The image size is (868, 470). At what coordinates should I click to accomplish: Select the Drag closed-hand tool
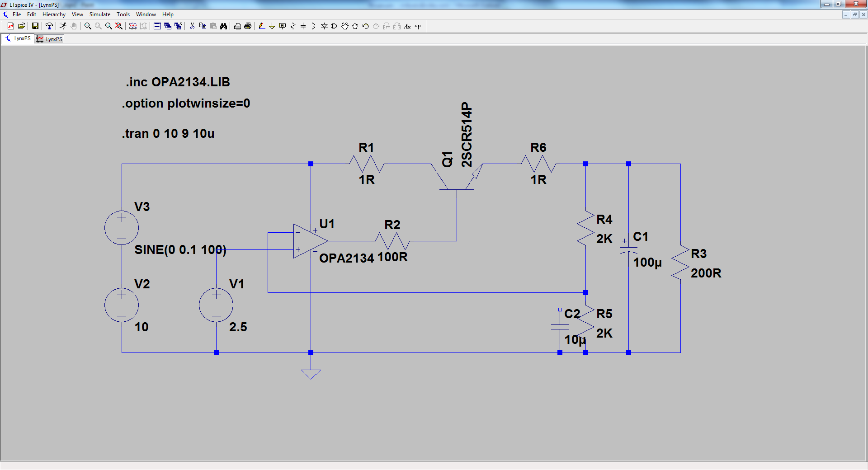pyautogui.click(x=355, y=26)
